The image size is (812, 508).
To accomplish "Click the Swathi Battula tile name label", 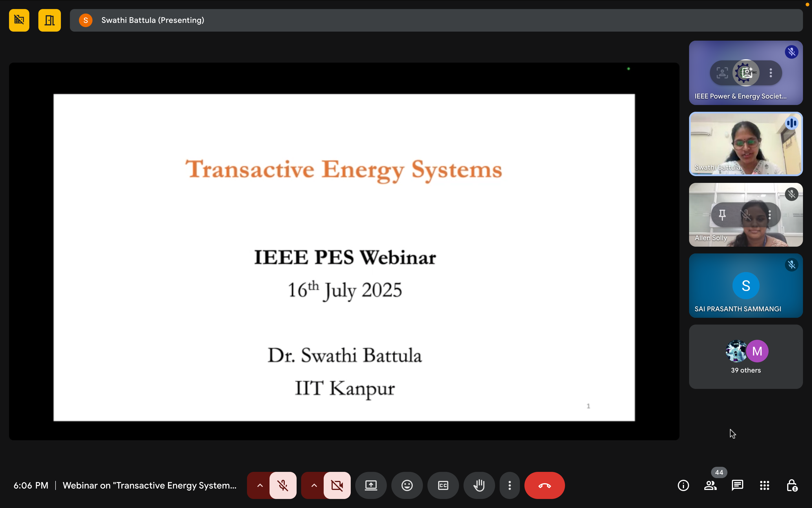I will pyautogui.click(x=717, y=167).
